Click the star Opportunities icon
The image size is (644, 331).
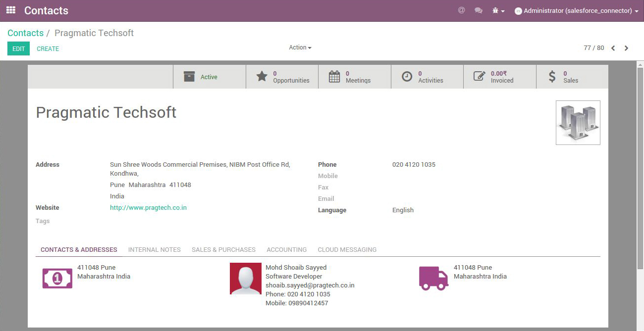click(262, 77)
